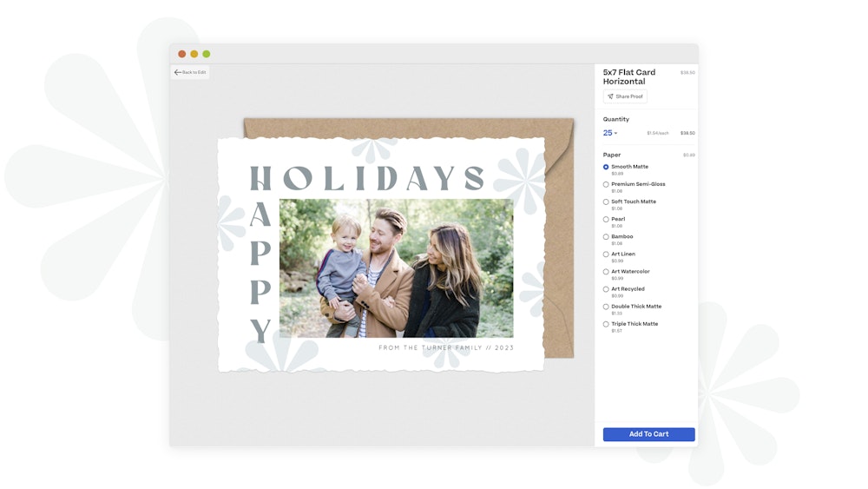Image resolution: width=868 pixels, height=489 pixels.
Task: Select Bamboo paper option
Action: click(x=606, y=236)
